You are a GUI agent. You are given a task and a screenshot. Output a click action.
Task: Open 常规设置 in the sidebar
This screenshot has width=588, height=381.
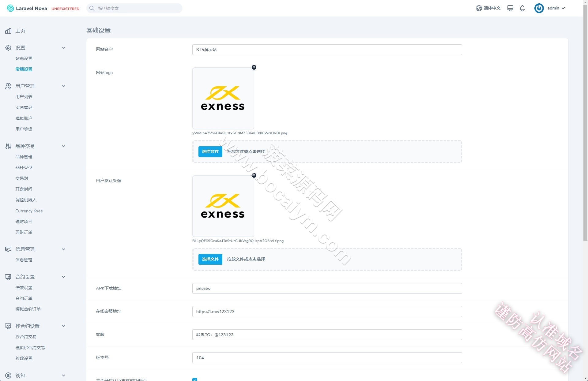pos(24,69)
